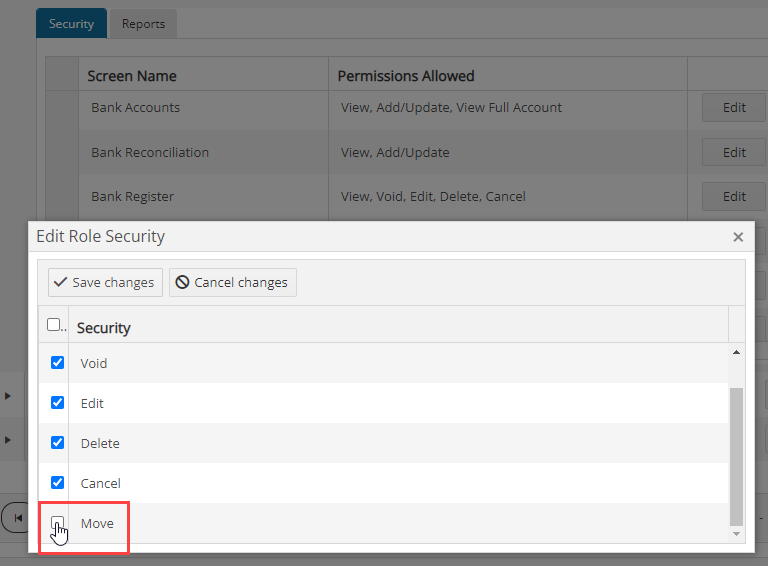768x566 pixels.
Task: Uncheck the Delete permission checkbox
Action: point(57,443)
